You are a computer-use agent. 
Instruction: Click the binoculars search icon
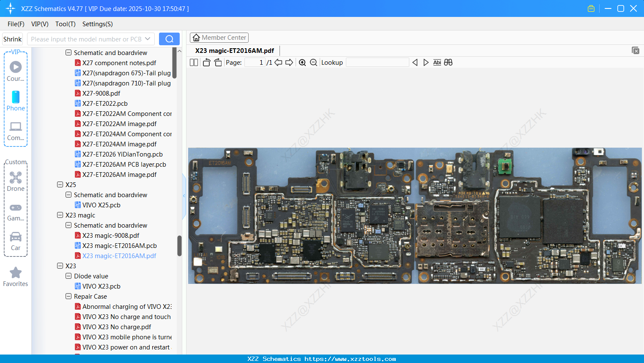448,63
